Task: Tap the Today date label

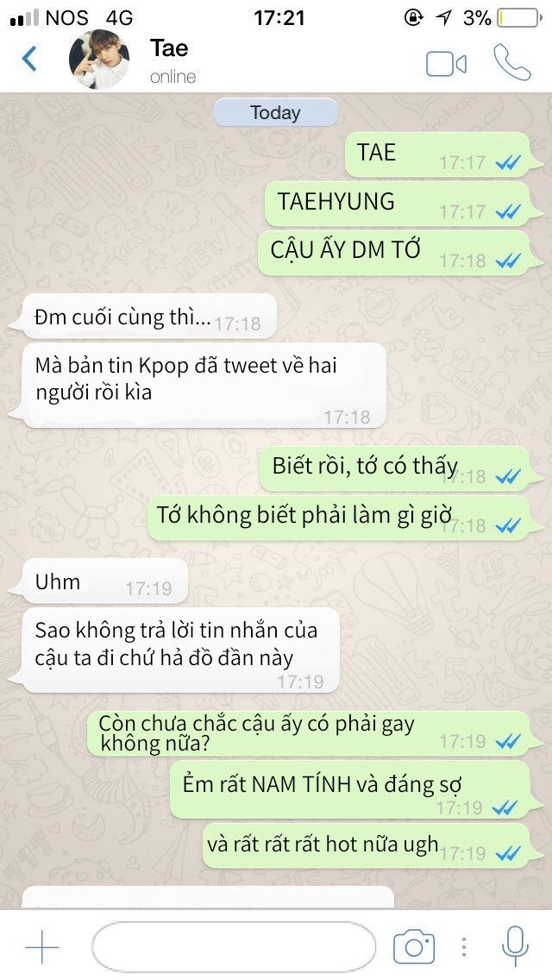Action: pos(275,113)
